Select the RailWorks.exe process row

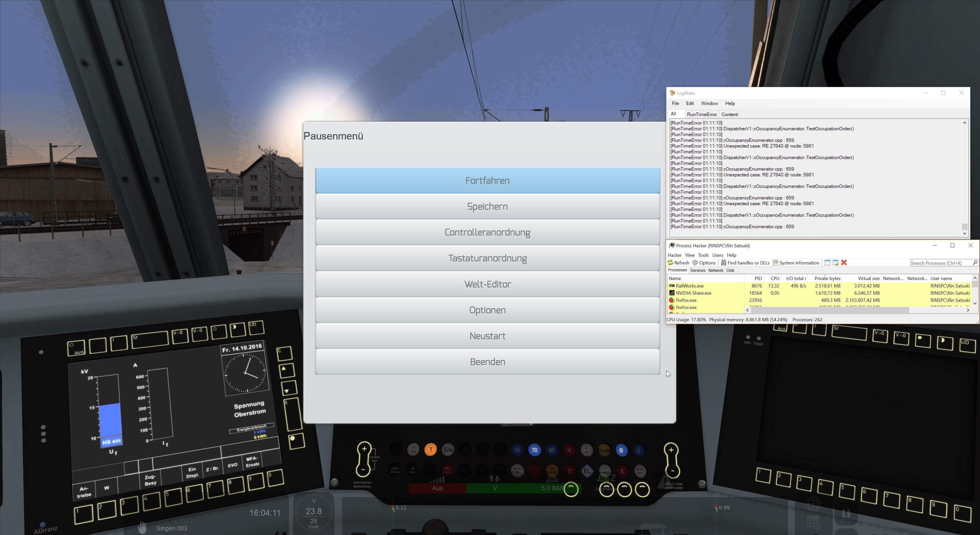[x=689, y=286]
